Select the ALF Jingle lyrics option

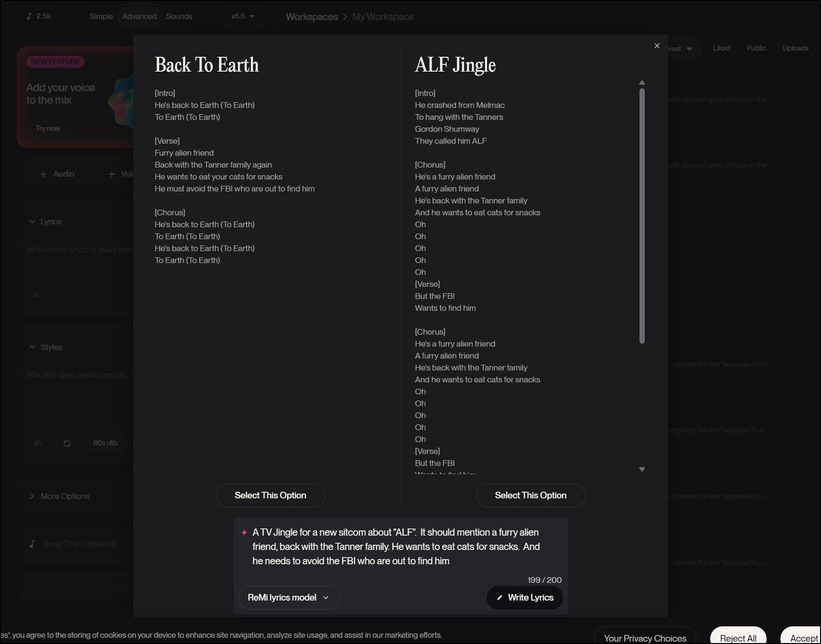click(x=530, y=496)
